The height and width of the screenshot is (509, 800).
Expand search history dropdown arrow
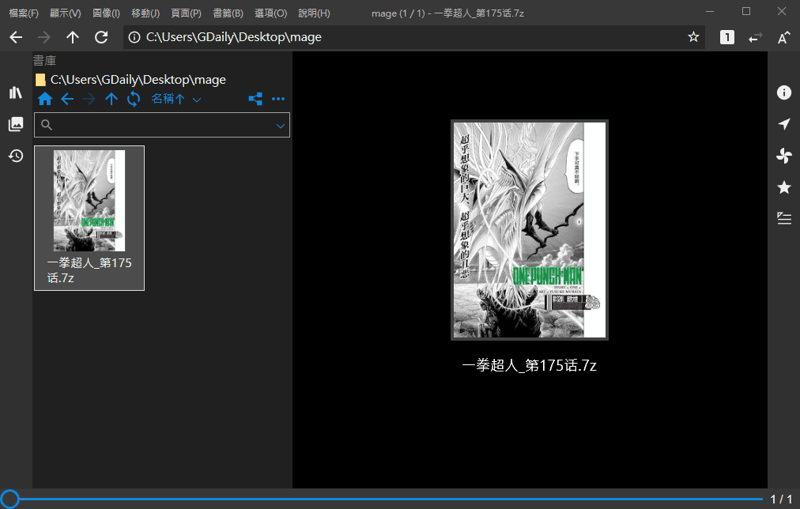pyautogui.click(x=280, y=125)
